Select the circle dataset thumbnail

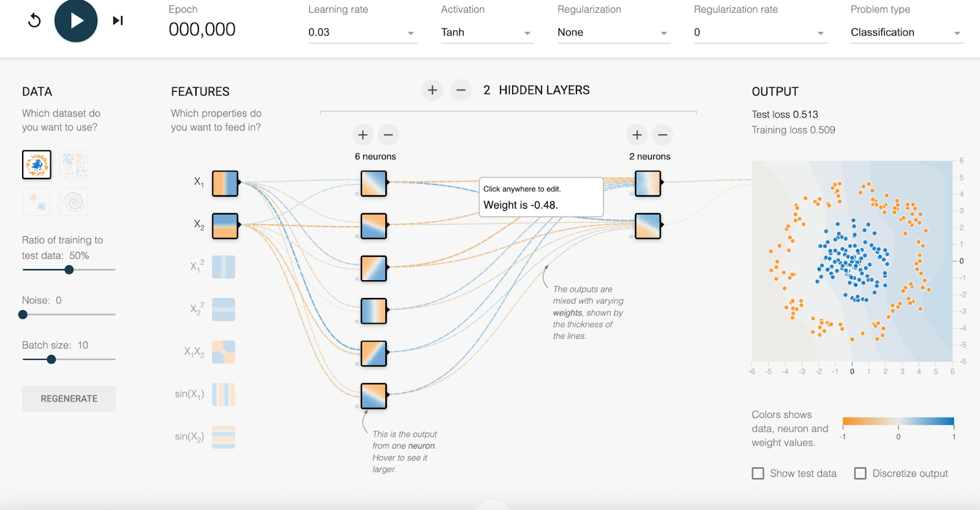point(37,164)
